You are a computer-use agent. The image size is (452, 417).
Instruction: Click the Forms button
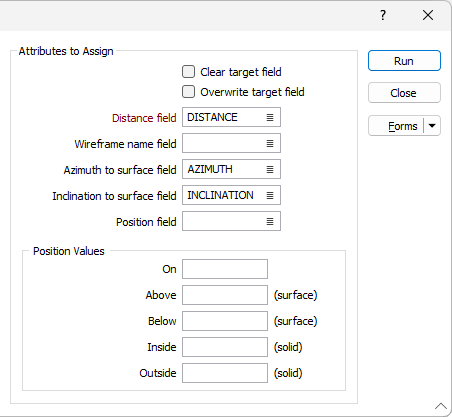396,126
